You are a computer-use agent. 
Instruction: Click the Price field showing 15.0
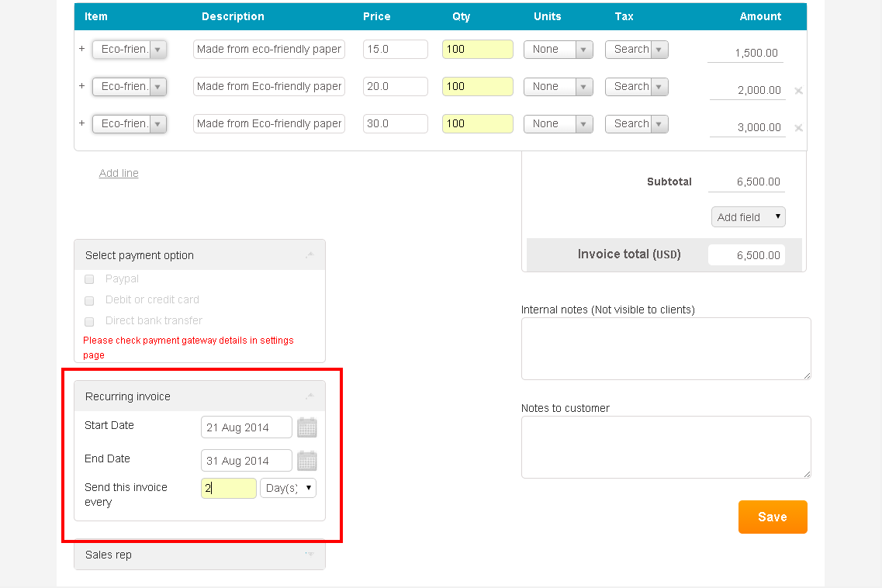click(396, 50)
